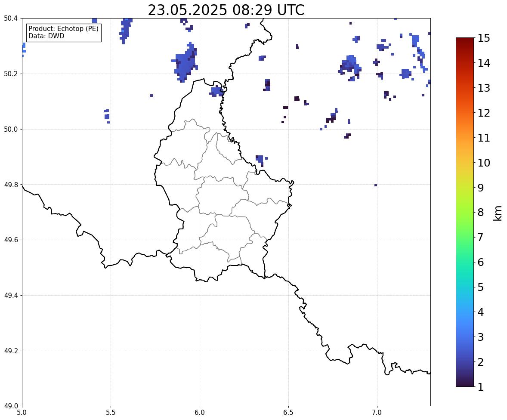Click the plot title "23.05.2025 08:29 UTC"
Viewport: 507px width, 420px height.
(226, 10)
